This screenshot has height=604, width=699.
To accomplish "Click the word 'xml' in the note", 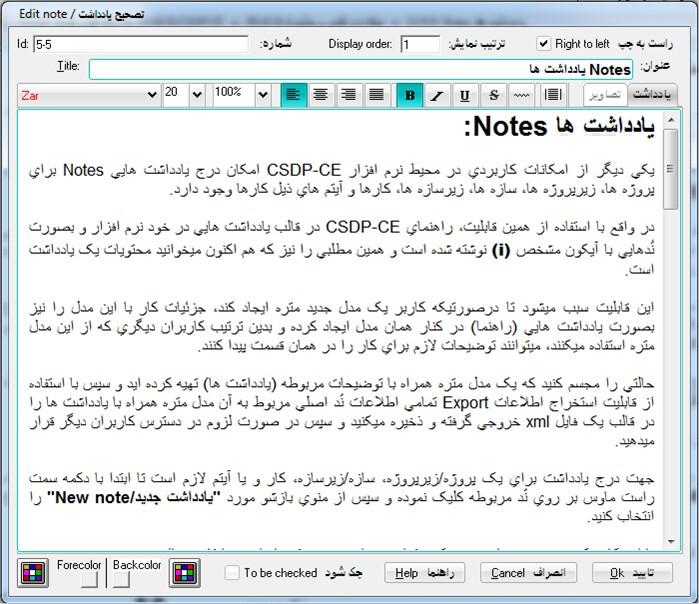I will [537, 422].
